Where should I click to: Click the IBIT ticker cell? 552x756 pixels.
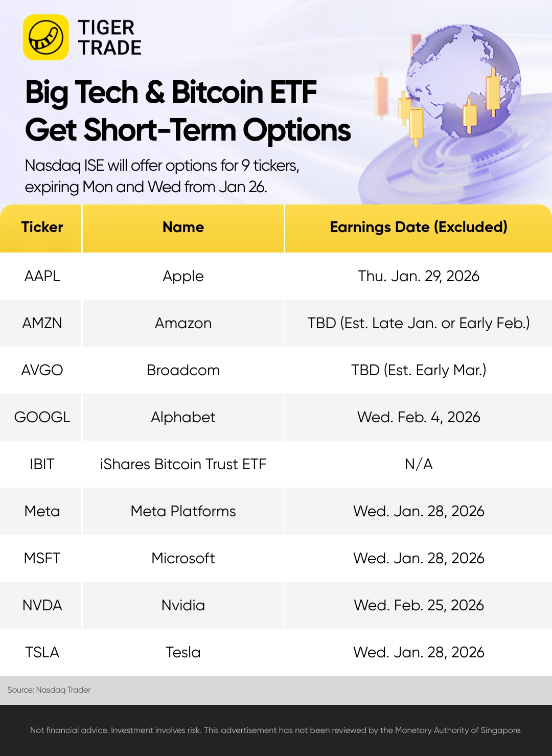click(42, 464)
